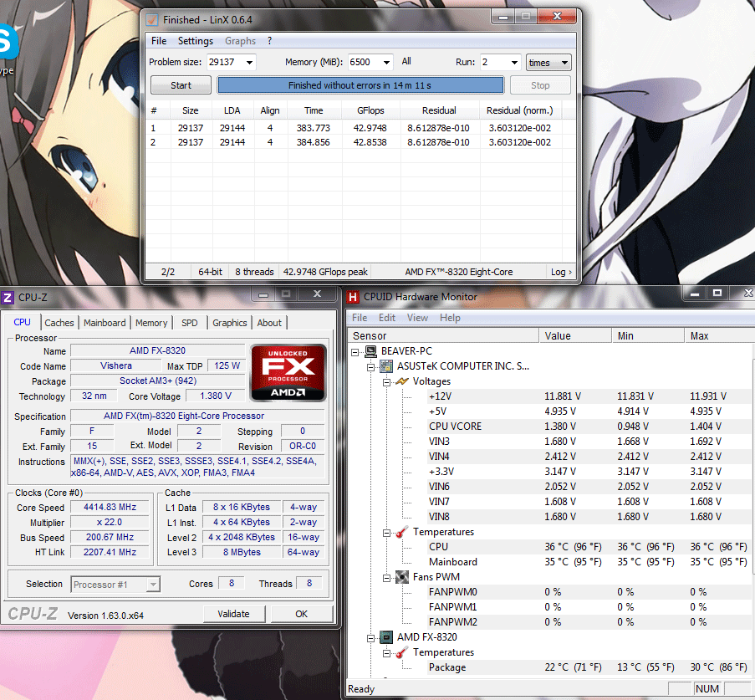
Task: Switch to the Caches tab in CPU-Z
Action: [59, 323]
